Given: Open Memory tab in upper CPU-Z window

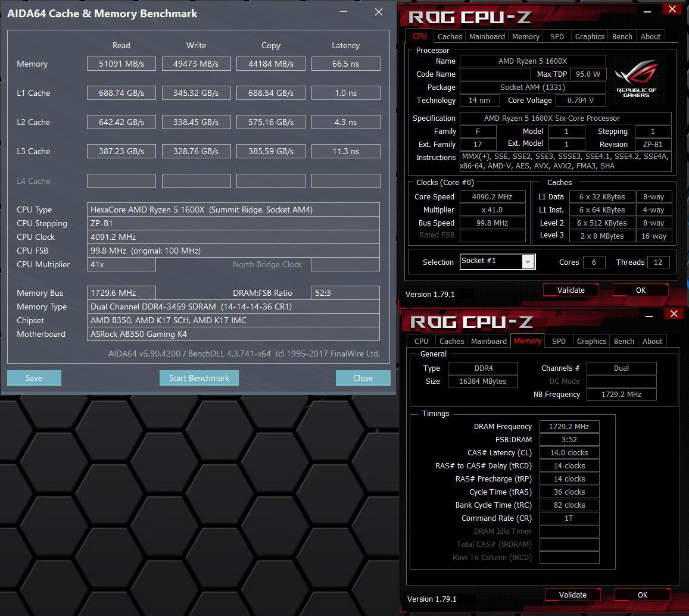Looking at the screenshot, I should 526,36.
